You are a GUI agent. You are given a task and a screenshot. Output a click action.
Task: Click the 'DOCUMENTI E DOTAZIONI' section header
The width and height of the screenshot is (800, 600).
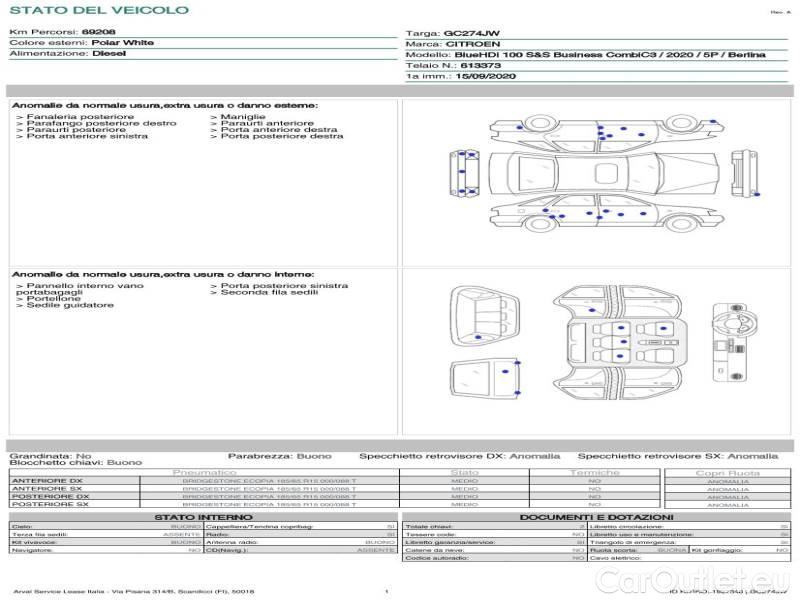click(595, 517)
